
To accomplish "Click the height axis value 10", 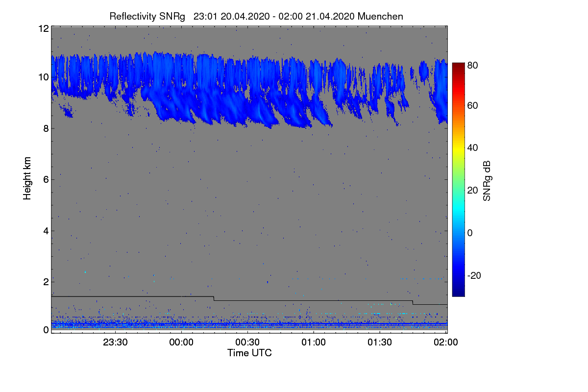I will coord(43,77).
